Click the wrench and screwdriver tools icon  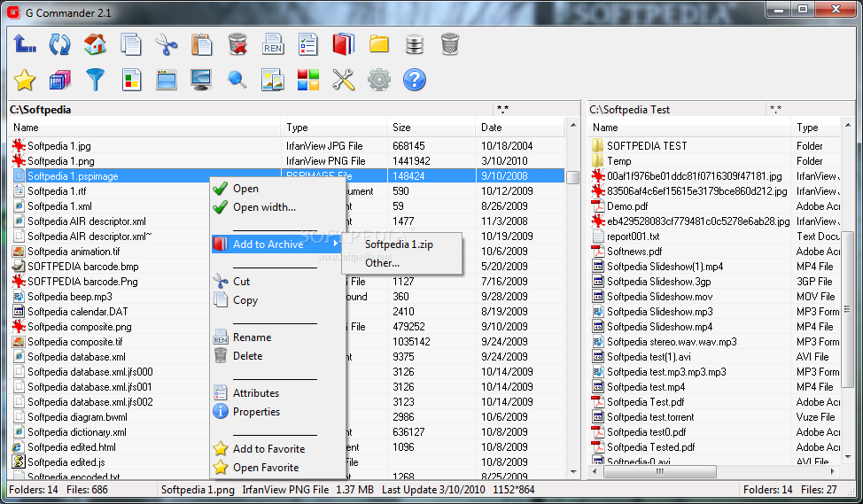[344, 80]
